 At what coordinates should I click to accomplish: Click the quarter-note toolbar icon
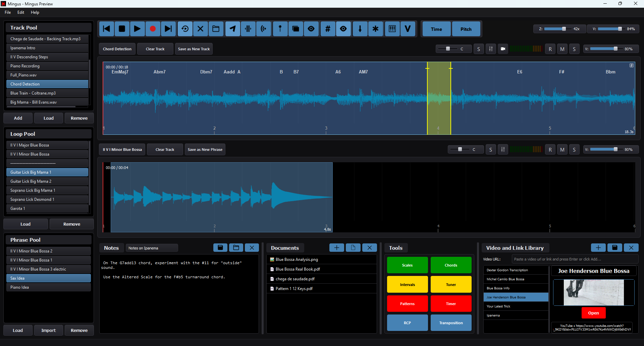click(x=360, y=29)
